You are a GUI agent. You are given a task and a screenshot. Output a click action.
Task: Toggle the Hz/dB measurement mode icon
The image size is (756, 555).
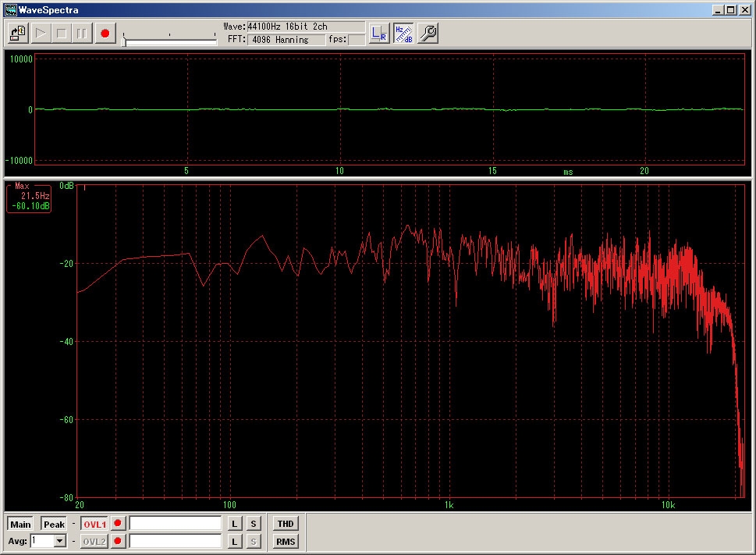click(403, 34)
